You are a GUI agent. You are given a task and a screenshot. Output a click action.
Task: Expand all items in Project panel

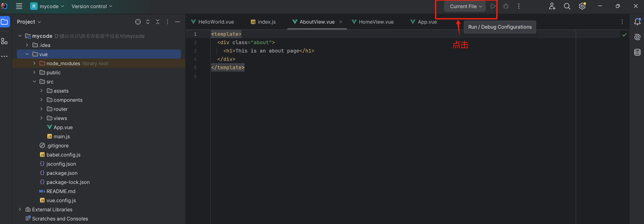click(148, 22)
